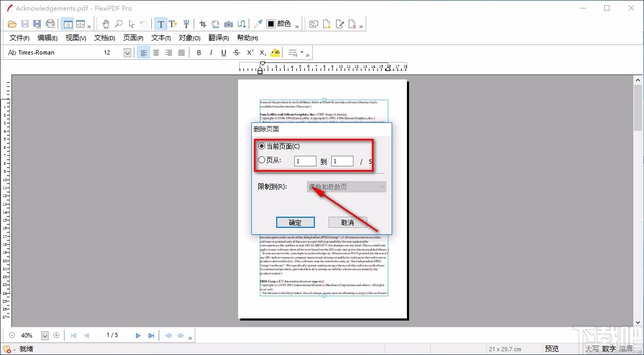Click the 取消 button
This screenshot has height=355, width=644.
coord(348,223)
